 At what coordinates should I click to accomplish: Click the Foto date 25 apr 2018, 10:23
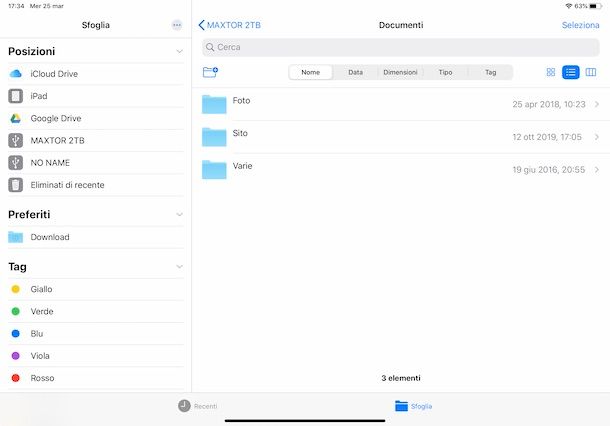tap(549, 104)
